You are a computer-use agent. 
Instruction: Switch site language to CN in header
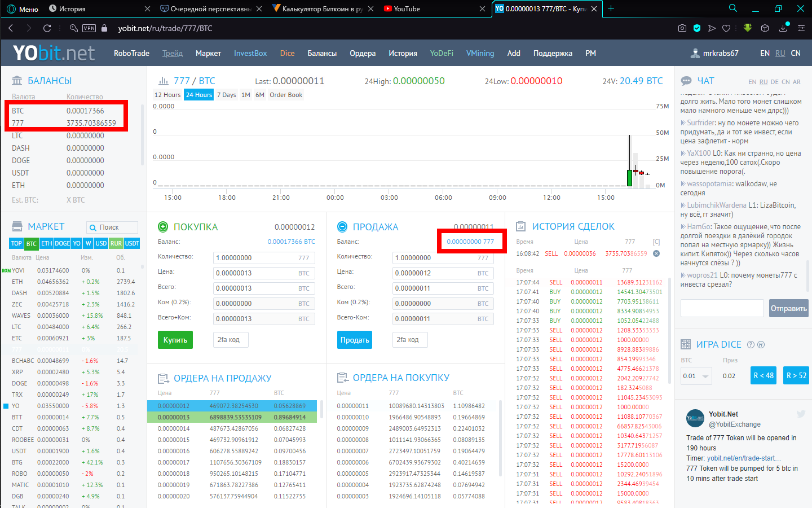[796, 53]
